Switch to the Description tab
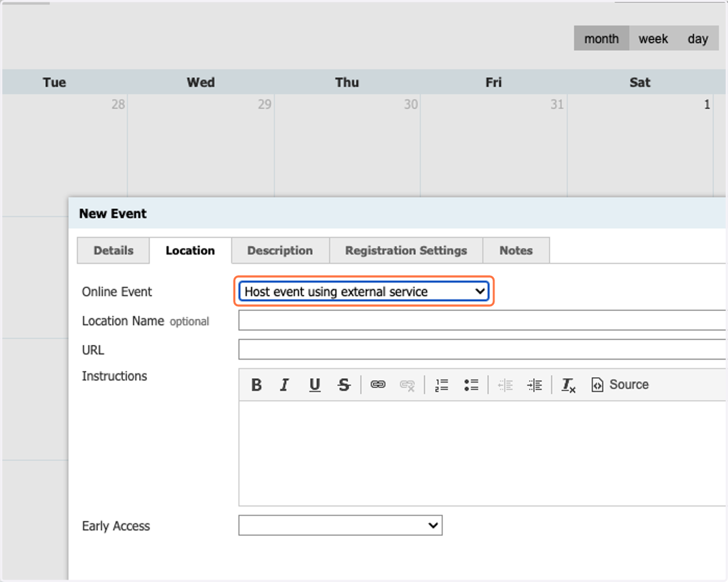 pos(280,250)
